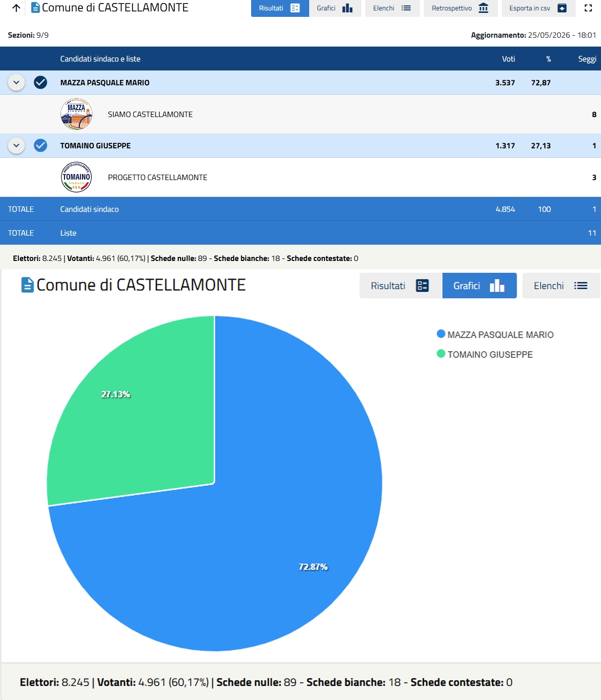Toggle MAZZA PASQUALE MARIO legend entry
The height and width of the screenshot is (700, 601).
pyautogui.click(x=495, y=334)
